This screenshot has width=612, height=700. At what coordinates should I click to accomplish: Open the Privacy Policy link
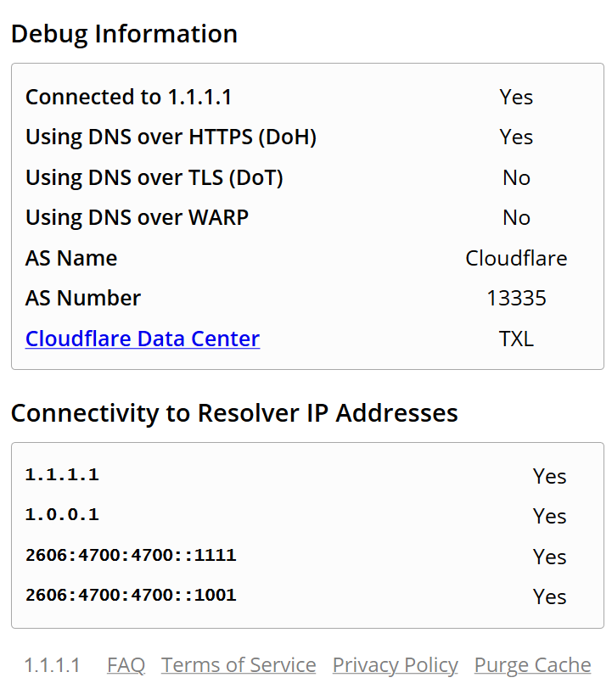[395, 665]
